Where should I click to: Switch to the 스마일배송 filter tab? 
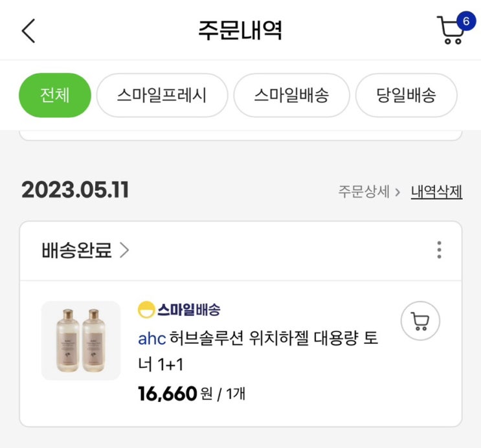click(291, 95)
